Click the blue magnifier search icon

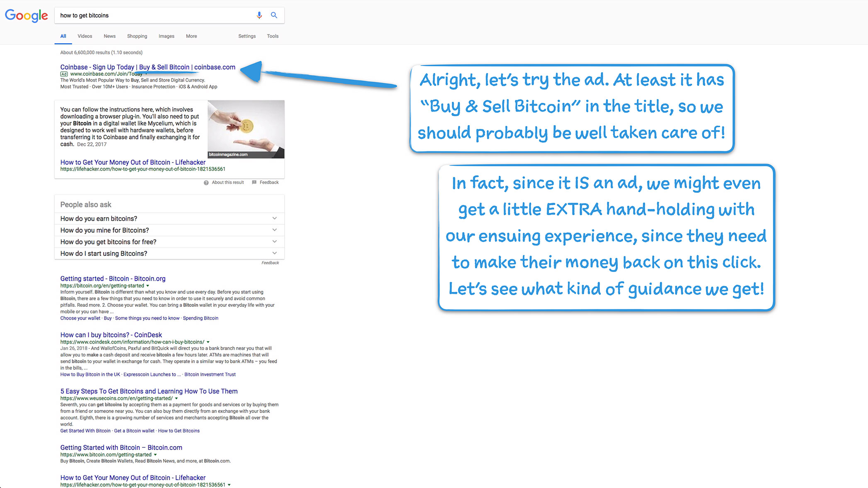pos(274,15)
